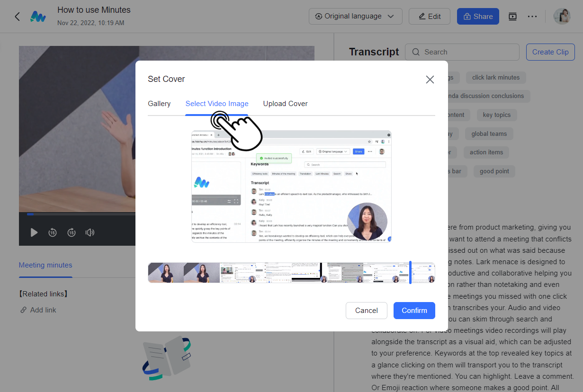Open the more options ellipsis menu
The height and width of the screenshot is (392, 583).
point(532,17)
